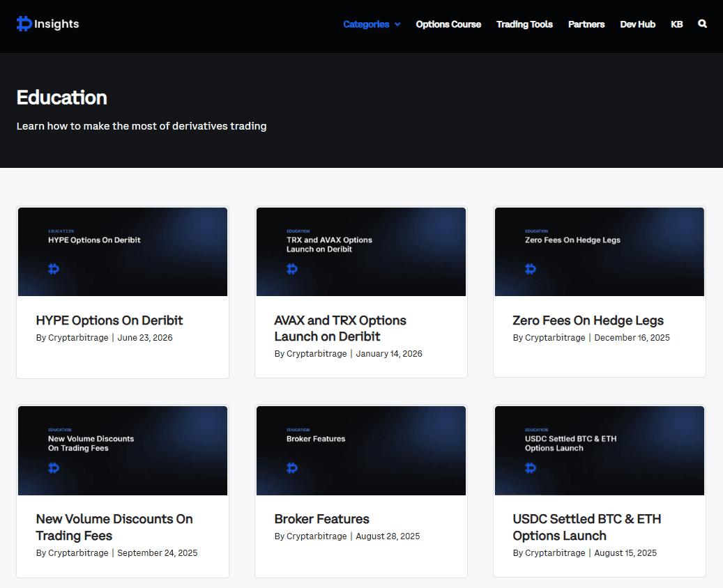The image size is (723, 588).
Task: Expand the Categories dropdown chevron
Action: [x=397, y=24]
